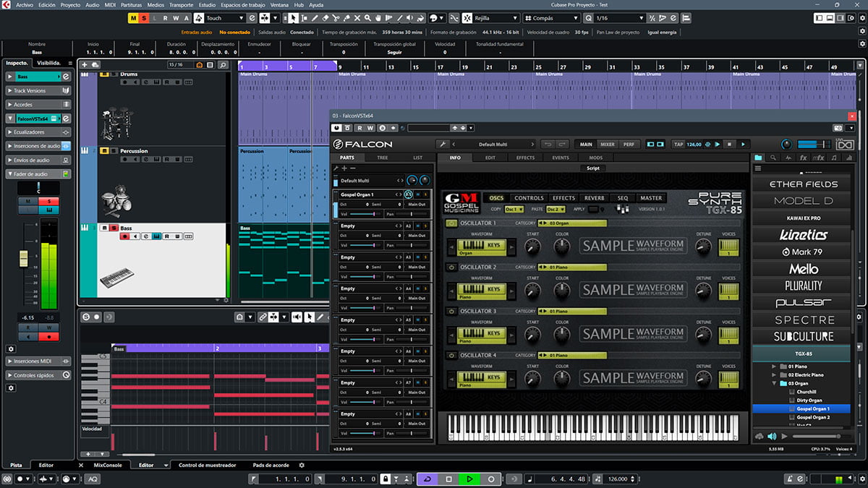Image resolution: width=868 pixels, height=488 pixels.
Task: Open the music note tab in Falcon browser
Action: click(x=834, y=157)
